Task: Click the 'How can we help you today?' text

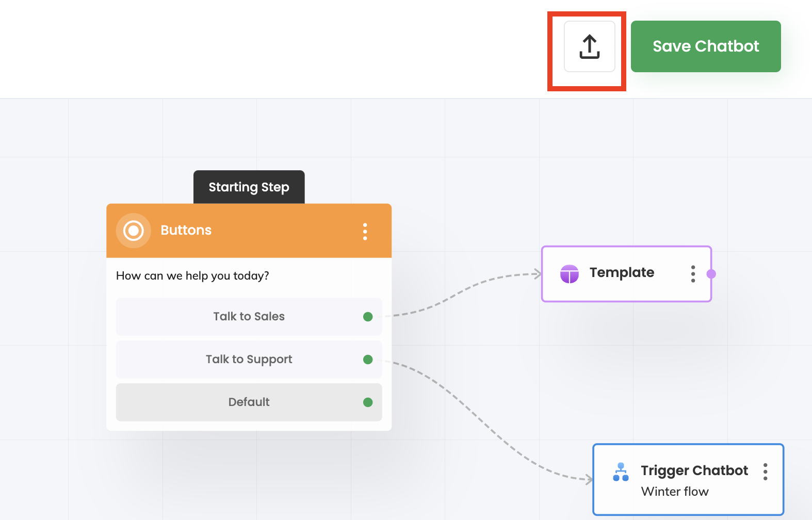Action: pos(192,275)
